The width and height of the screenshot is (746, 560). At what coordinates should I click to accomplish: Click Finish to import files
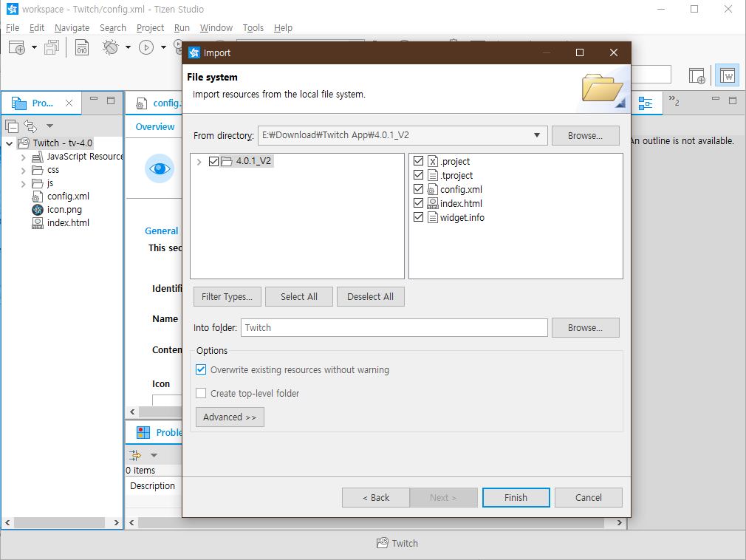click(x=516, y=498)
